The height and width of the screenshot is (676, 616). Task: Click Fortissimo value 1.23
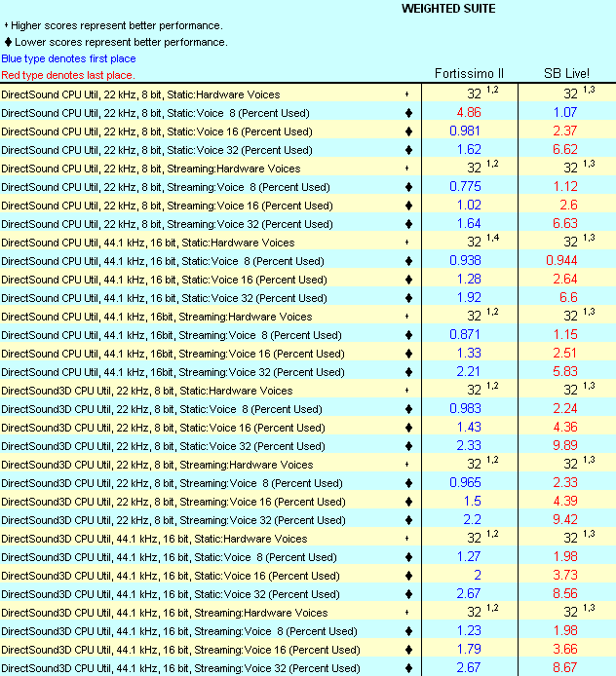click(x=470, y=631)
